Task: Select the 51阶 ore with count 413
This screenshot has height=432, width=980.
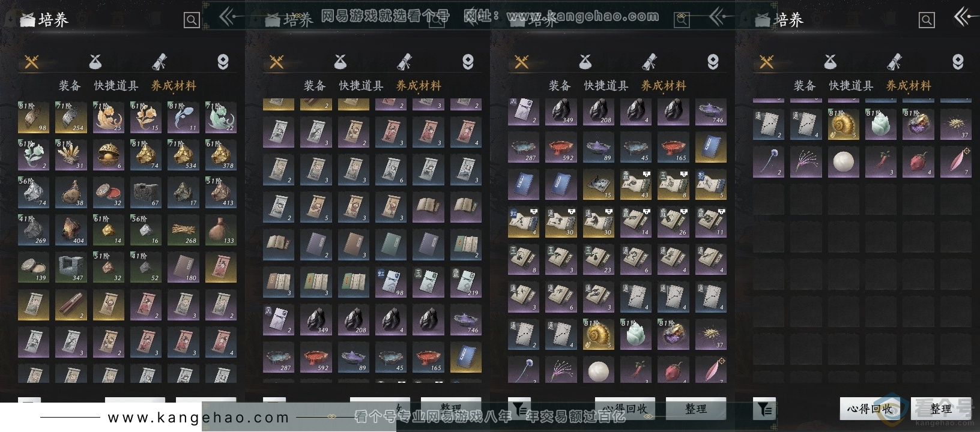Action: (221, 193)
